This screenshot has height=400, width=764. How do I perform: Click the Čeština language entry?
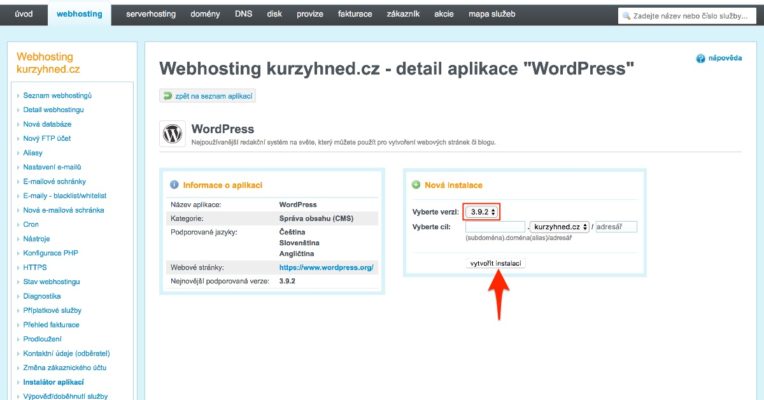click(292, 232)
